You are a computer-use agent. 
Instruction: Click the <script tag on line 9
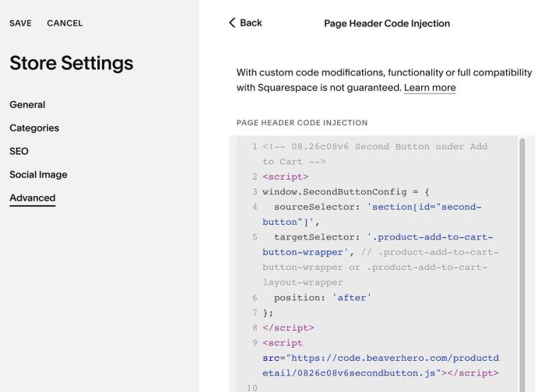pyautogui.click(x=283, y=343)
